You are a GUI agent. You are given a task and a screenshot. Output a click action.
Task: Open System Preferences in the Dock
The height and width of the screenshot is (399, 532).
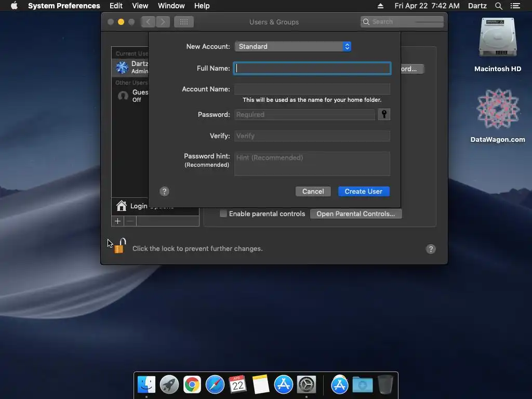coord(307,384)
